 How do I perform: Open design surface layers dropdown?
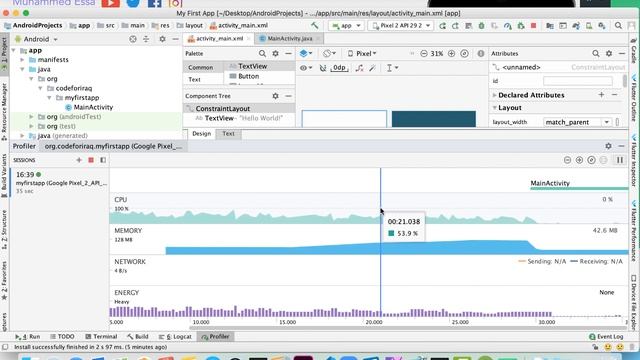[x=306, y=53]
